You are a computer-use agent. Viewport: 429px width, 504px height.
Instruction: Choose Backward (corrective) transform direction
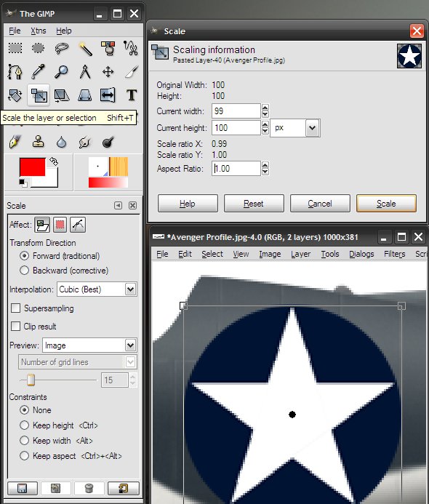point(25,271)
